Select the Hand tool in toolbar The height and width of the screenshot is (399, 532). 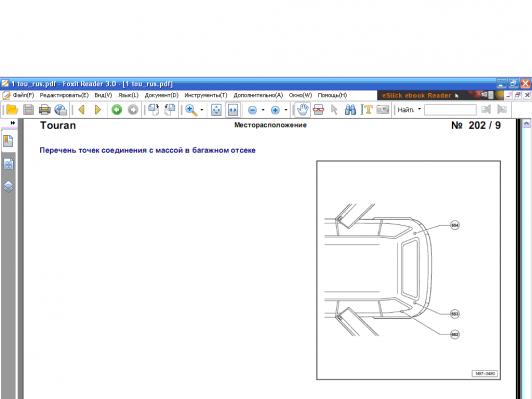tap(302, 110)
